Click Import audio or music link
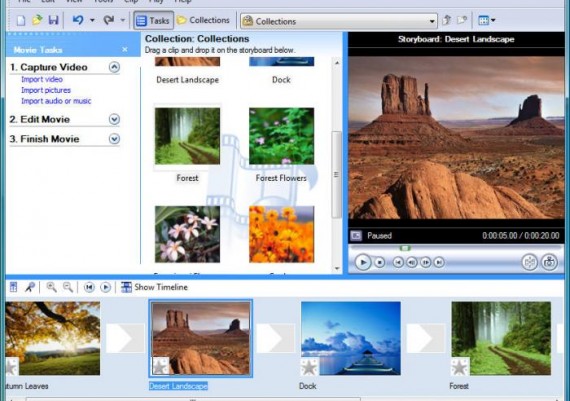Screen dimensions: 570x401 tap(56, 101)
